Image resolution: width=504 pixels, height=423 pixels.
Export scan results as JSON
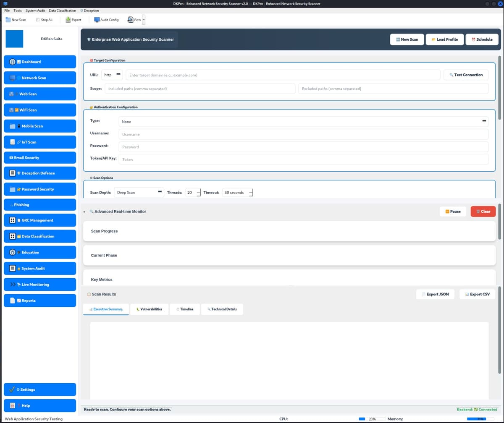(x=435, y=294)
